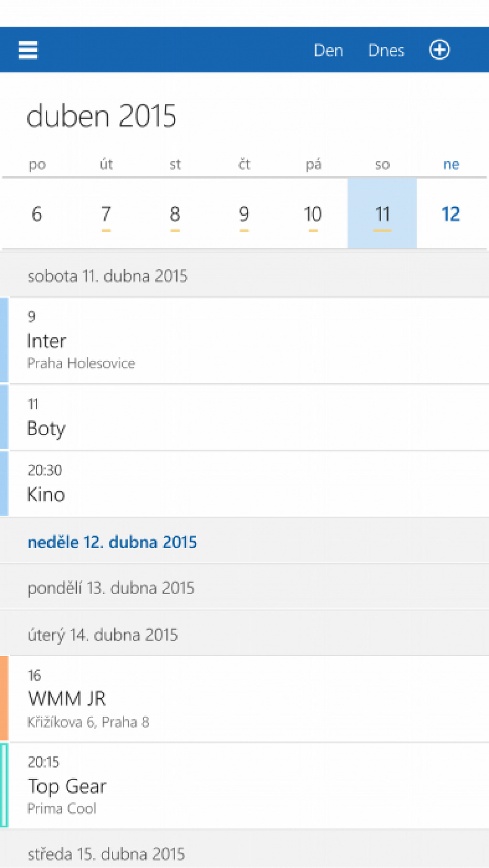
Task: Select Monday 6 in the week strip
Action: (37, 214)
